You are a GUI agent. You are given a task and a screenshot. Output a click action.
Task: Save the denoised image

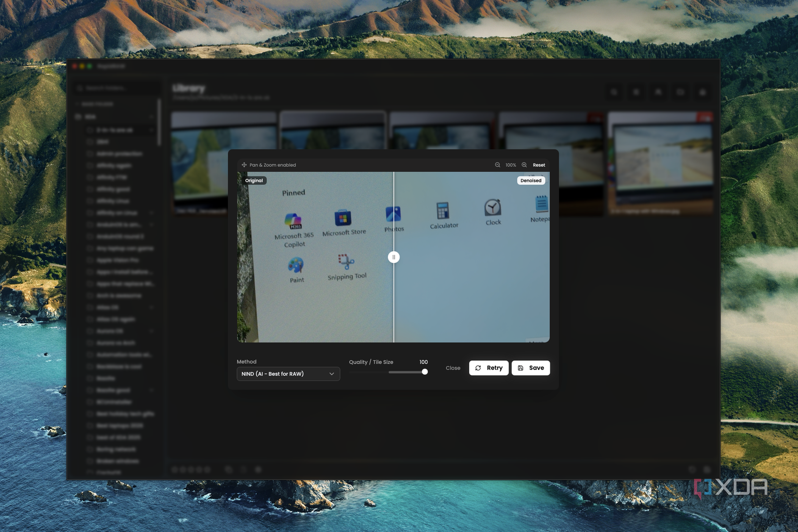point(531,368)
